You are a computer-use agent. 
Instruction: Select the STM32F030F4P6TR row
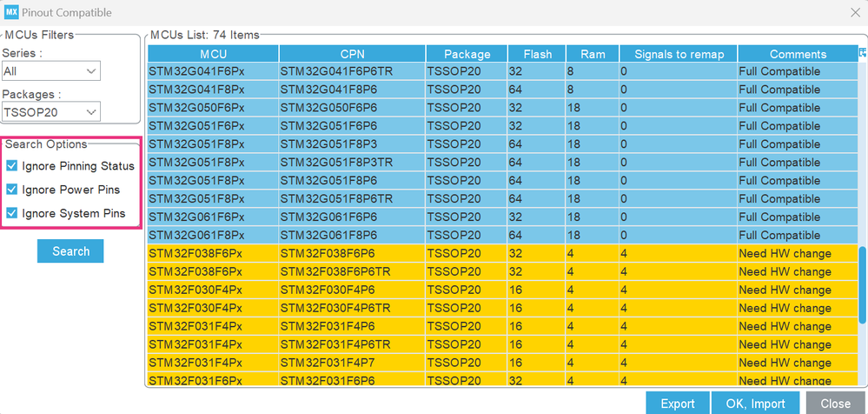tap(503, 308)
